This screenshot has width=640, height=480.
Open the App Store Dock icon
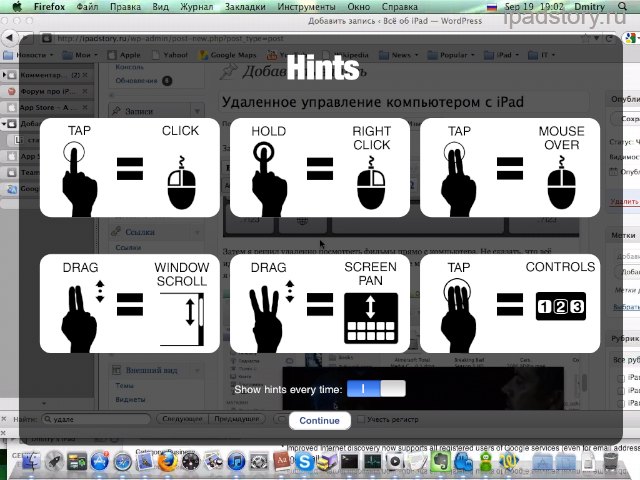tap(99, 462)
